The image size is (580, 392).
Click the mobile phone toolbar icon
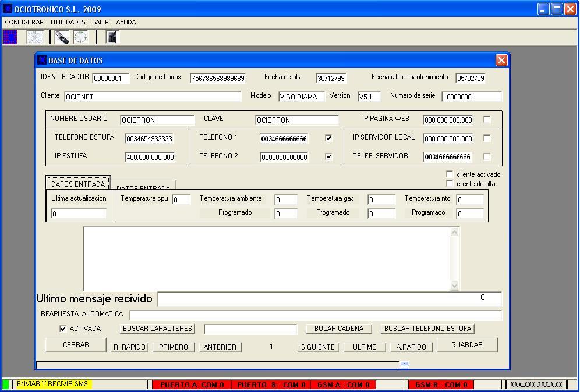pyautogui.click(x=62, y=37)
